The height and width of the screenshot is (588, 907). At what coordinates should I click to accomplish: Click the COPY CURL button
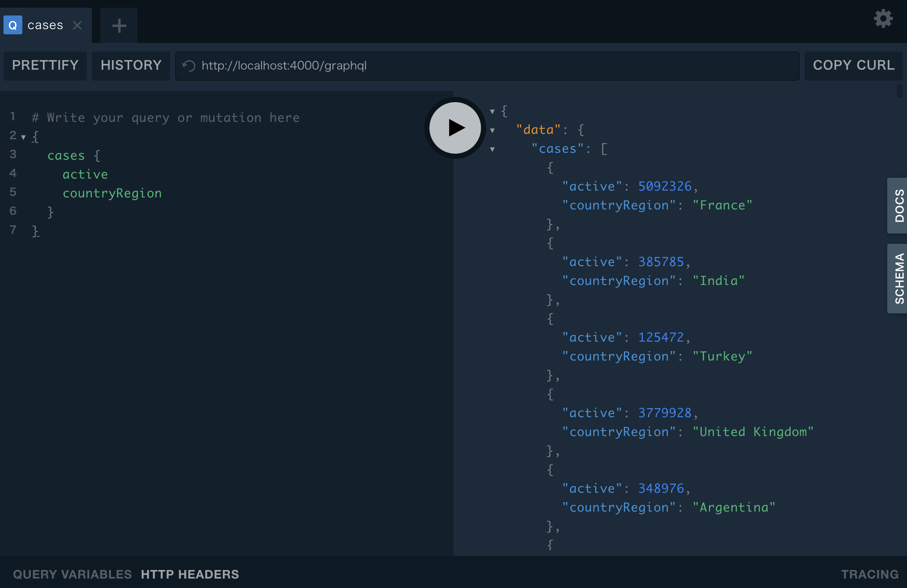coord(853,66)
